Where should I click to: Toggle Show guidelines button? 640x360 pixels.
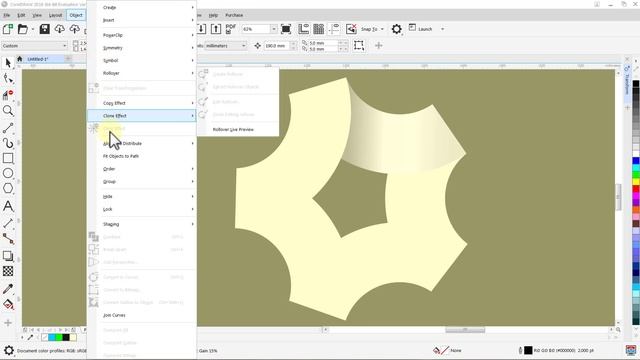click(x=334, y=29)
